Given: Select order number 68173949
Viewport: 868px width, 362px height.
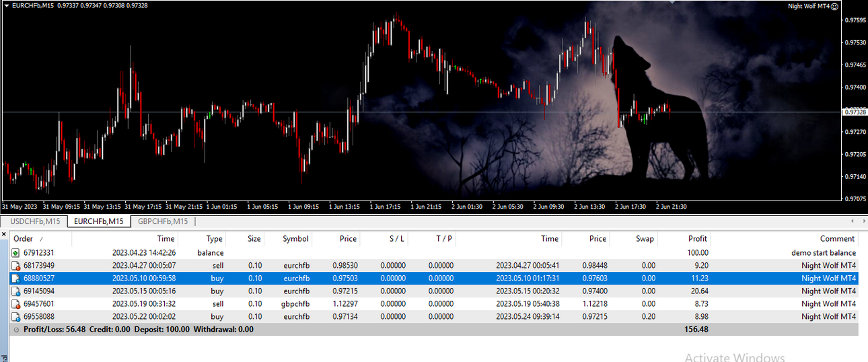Looking at the screenshot, I should coord(39,266).
